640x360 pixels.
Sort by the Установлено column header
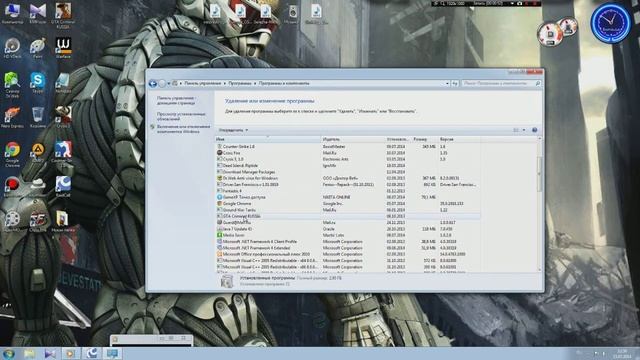[398, 140]
